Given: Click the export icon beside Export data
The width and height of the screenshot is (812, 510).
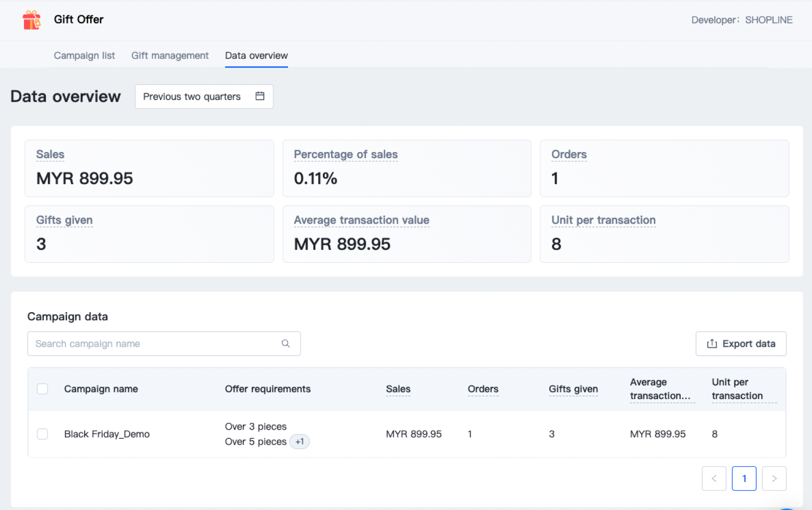Looking at the screenshot, I should pyautogui.click(x=712, y=344).
